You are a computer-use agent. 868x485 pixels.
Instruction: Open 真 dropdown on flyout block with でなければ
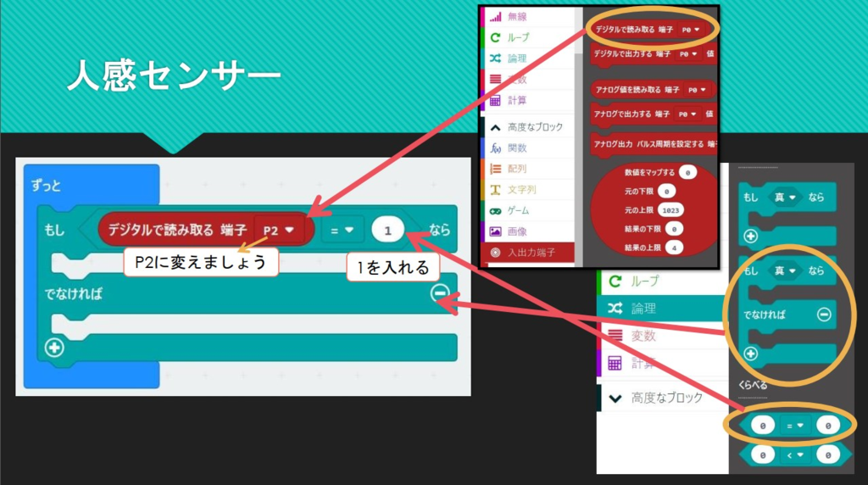[785, 270]
